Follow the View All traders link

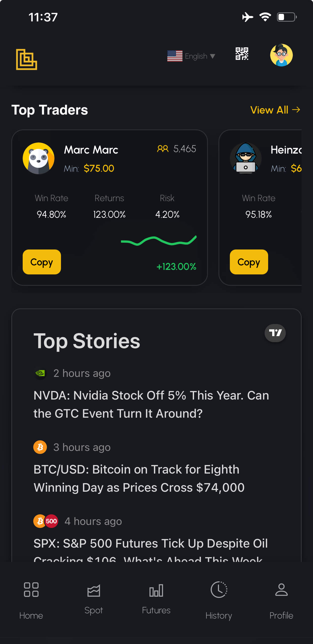275,110
